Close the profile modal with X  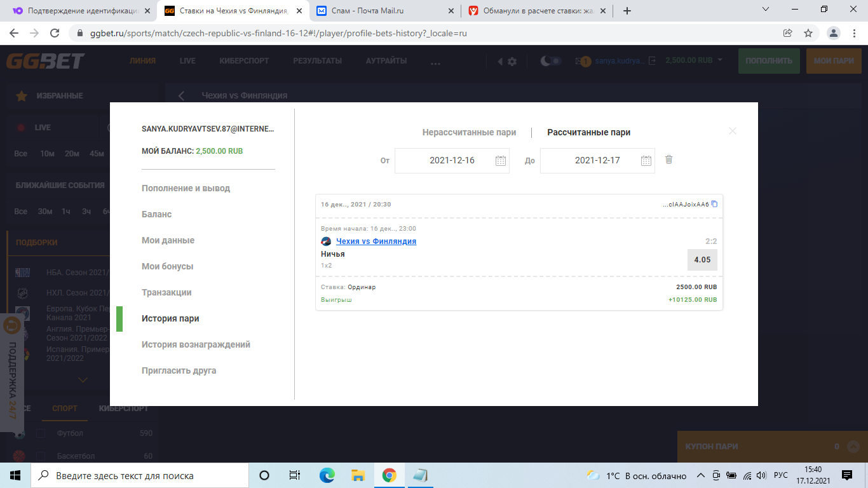(733, 131)
